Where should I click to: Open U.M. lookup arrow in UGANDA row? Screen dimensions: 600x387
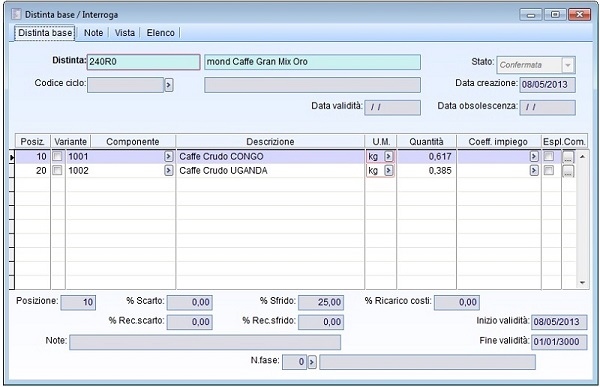coord(388,171)
